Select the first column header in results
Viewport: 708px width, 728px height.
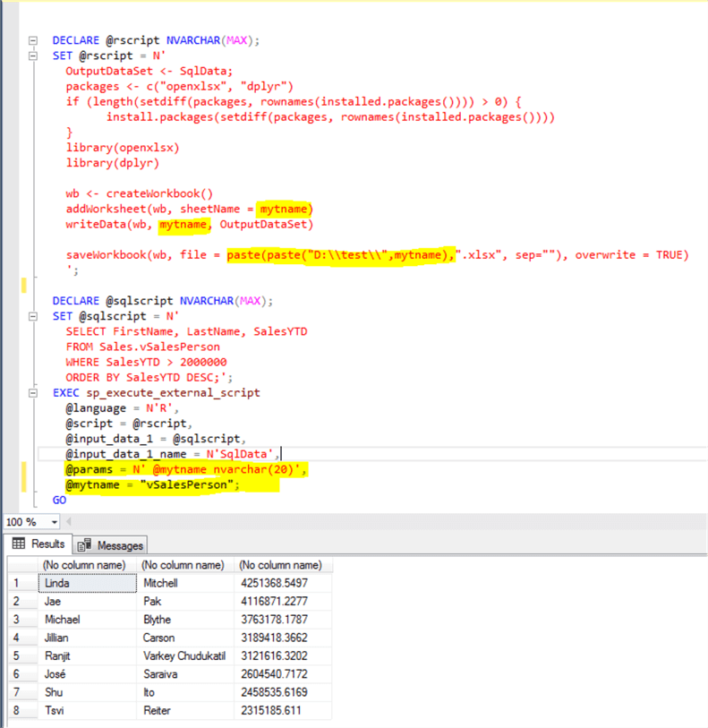tap(87, 565)
